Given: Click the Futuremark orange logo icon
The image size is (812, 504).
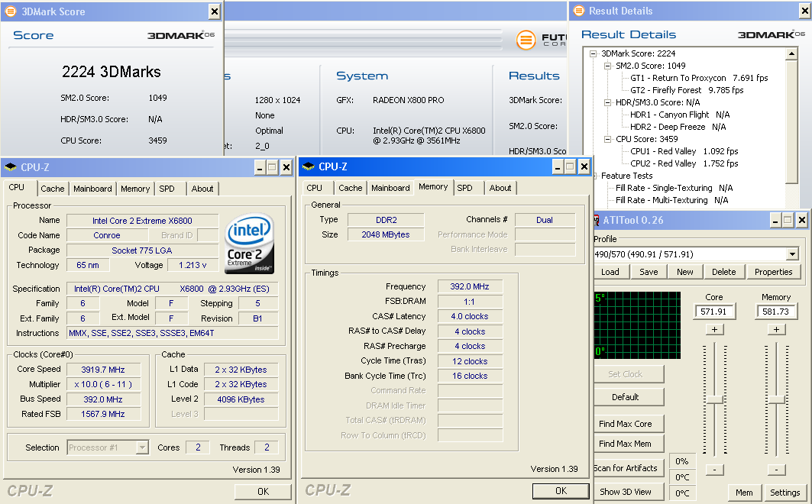Looking at the screenshot, I should coord(526,40).
